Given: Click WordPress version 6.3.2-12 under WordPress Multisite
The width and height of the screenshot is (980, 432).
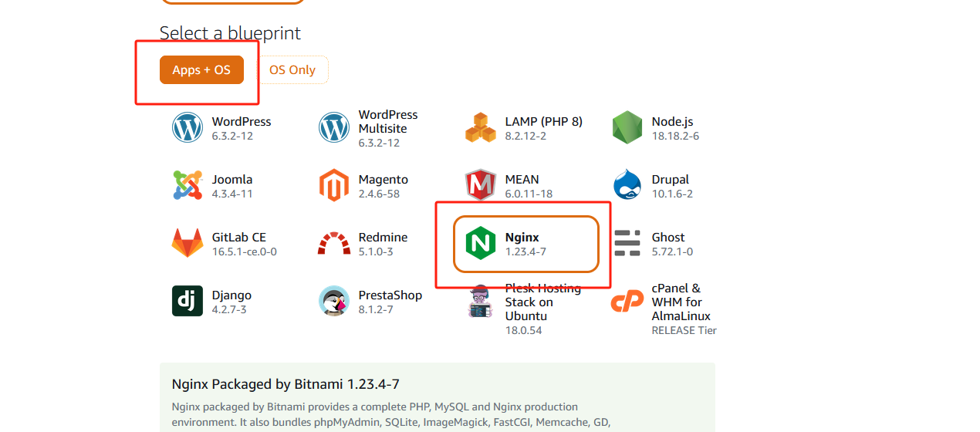Looking at the screenshot, I should pyautogui.click(x=380, y=143).
